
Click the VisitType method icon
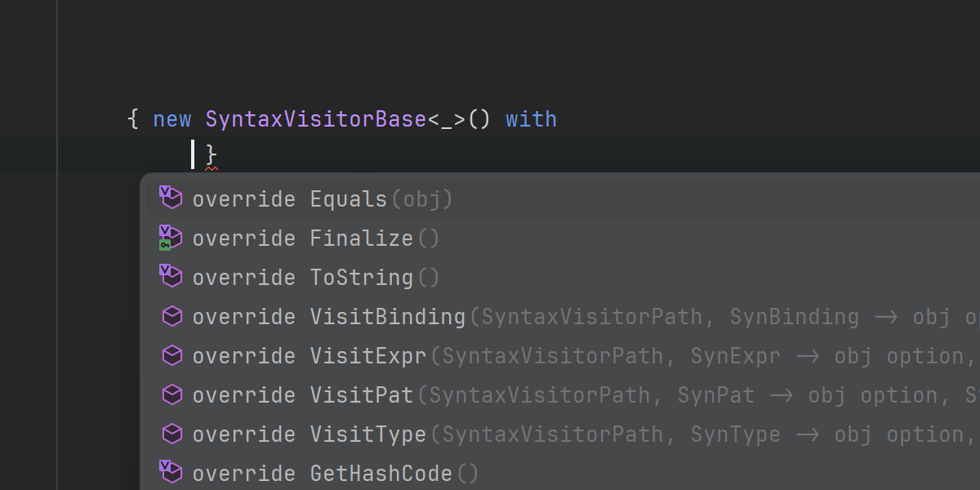pos(171,434)
